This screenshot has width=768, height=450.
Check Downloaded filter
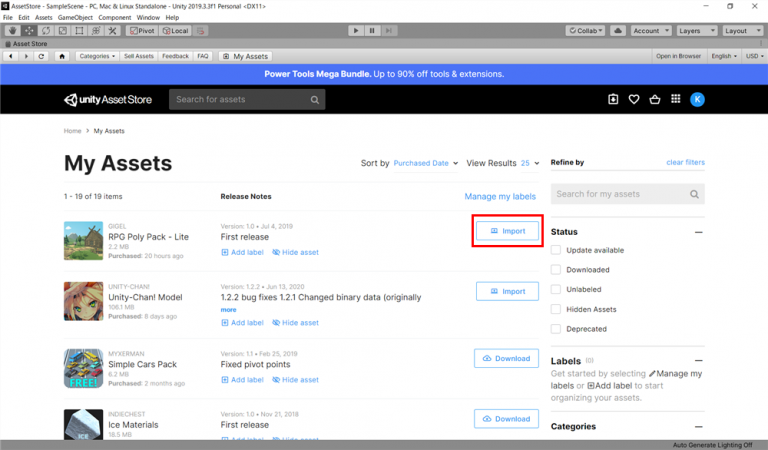556,270
